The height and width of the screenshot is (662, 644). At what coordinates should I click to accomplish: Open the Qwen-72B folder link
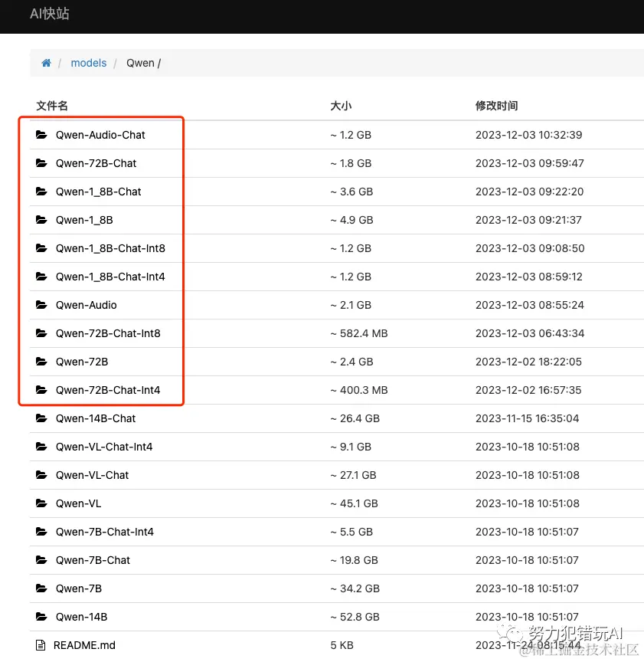(x=82, y=362)
